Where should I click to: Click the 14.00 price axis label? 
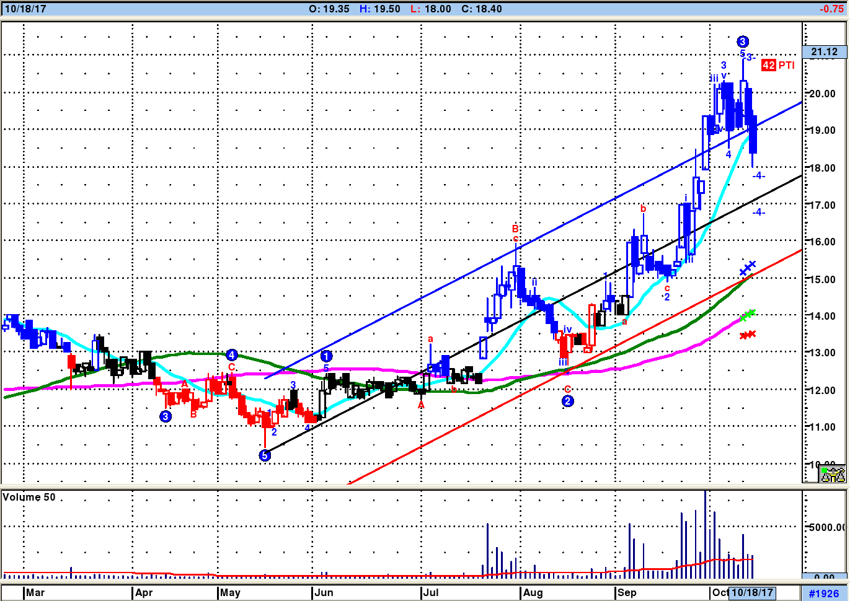click(823, 315)
